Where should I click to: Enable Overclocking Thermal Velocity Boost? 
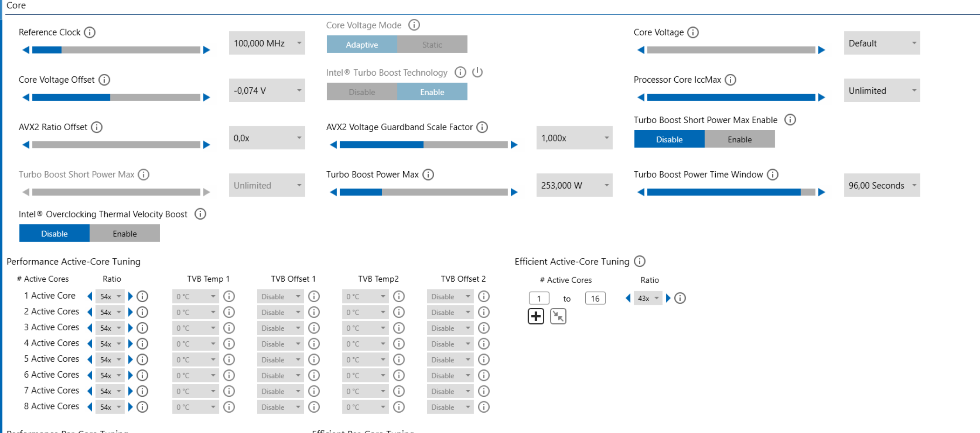[125, 234]
